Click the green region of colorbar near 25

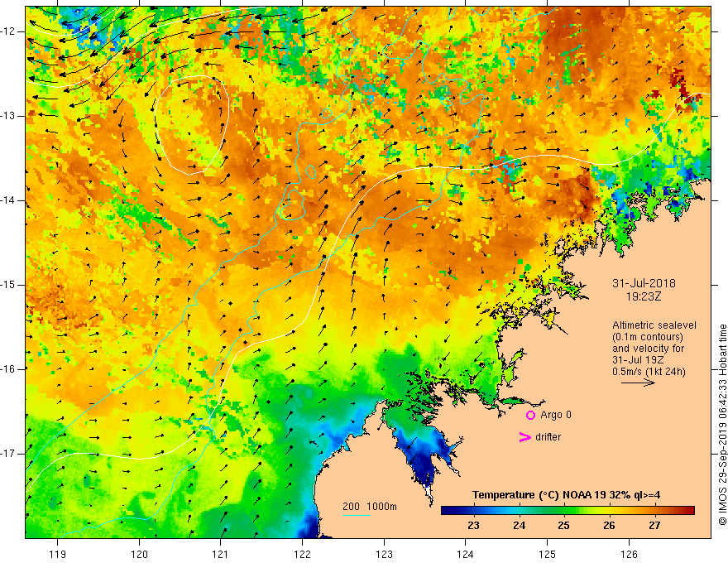coord(563,511)
